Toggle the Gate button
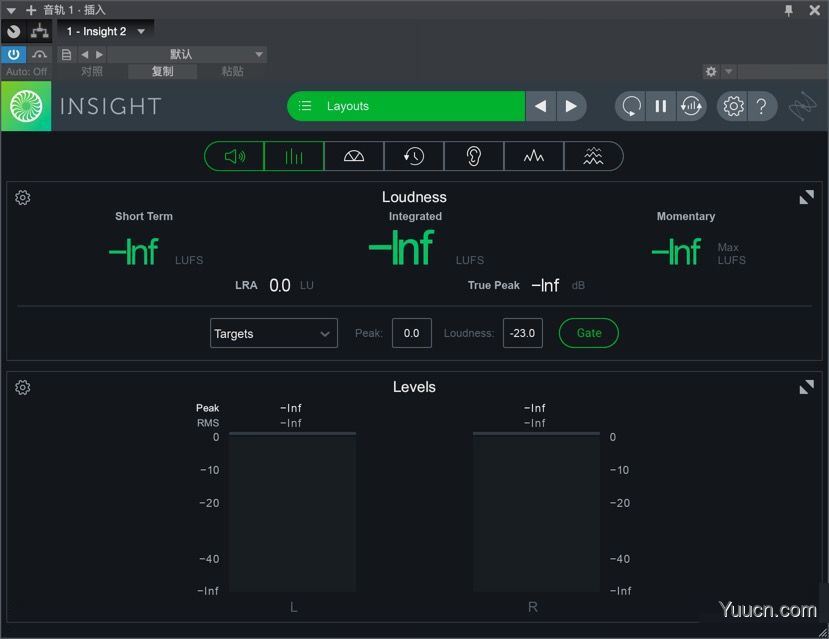829x639 pixels. (588, 333)
